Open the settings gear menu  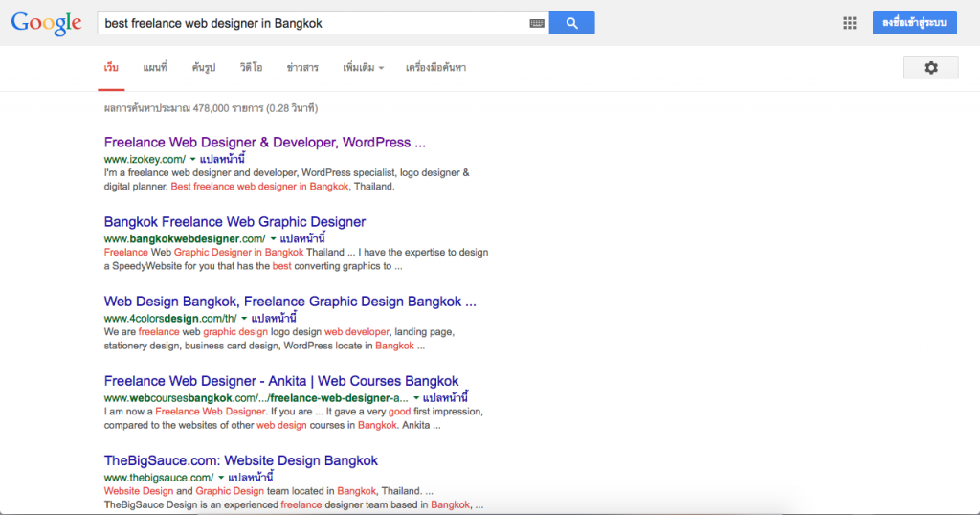coord(930,67)
